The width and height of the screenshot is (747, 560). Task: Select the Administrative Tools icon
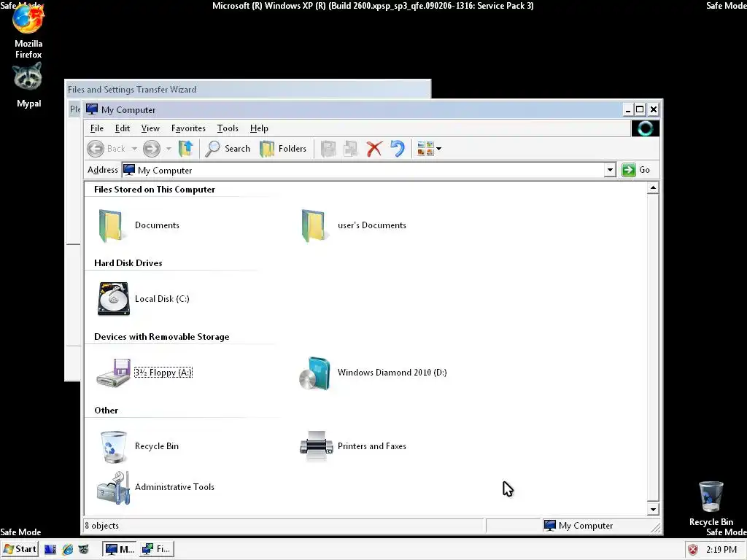click(155, 487)
